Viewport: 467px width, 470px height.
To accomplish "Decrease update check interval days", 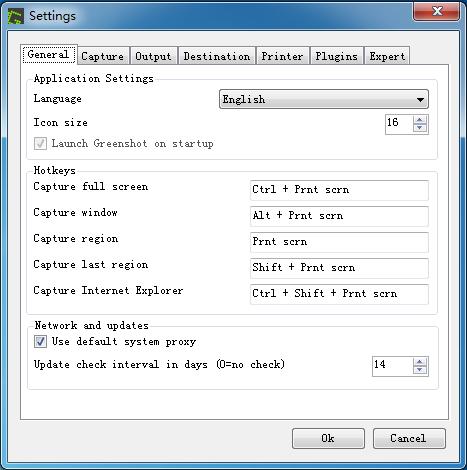I will pyautogui.click(x=420, y=370).
